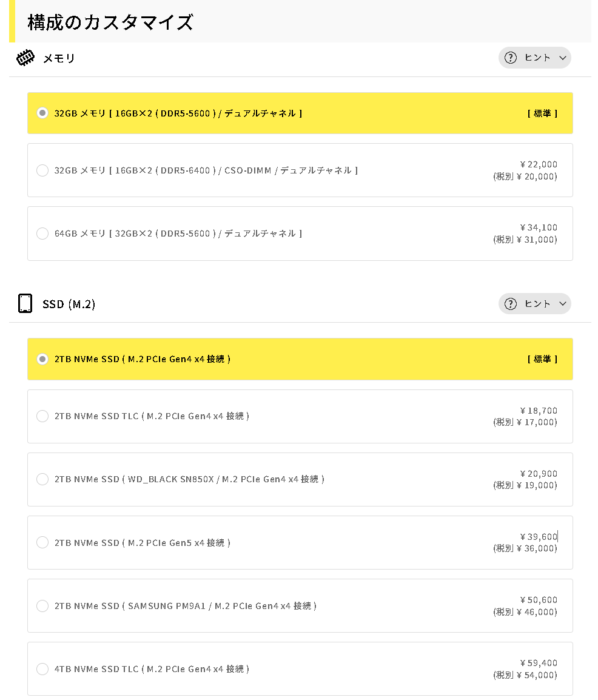Click the memory chip icon
Image resolution: width=598 pixels, height=700 pixels.
[25, 58]
